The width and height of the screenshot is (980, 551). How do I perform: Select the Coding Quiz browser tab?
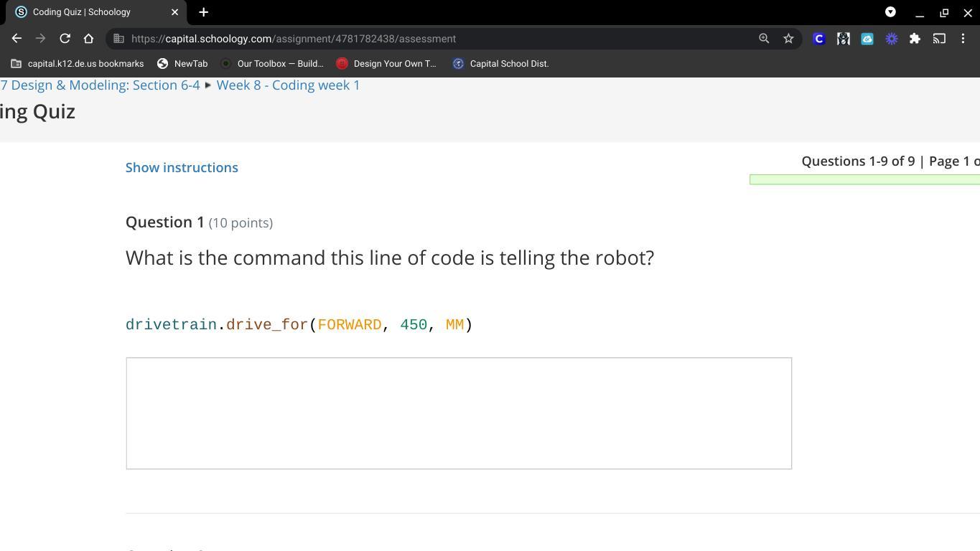86,12
